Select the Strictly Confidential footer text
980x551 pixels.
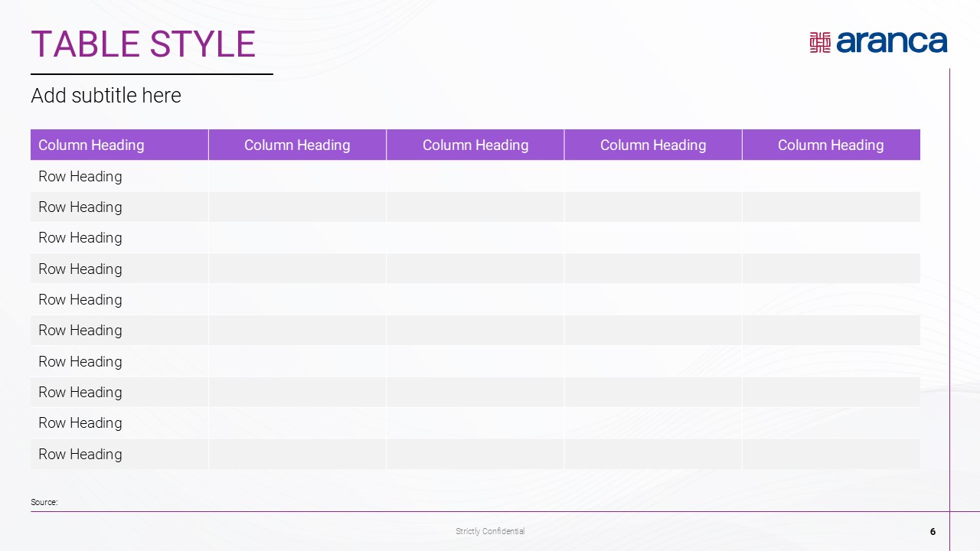[490, 531]
